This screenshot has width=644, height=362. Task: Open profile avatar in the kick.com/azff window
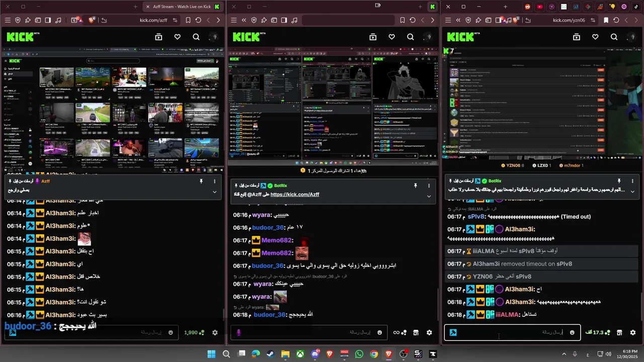click(214, 37)
